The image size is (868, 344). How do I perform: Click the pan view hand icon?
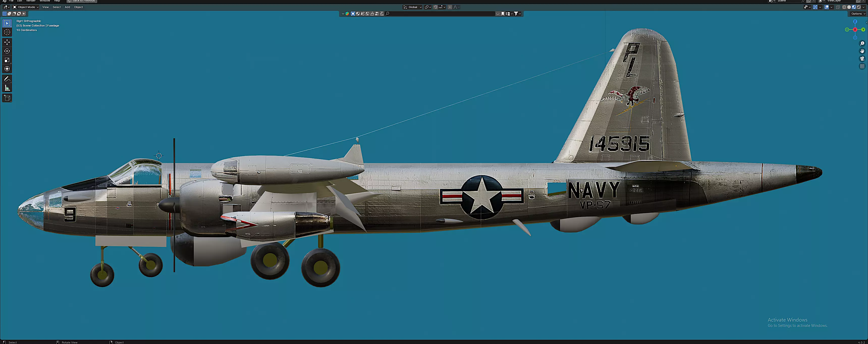[x=862, y=51]
